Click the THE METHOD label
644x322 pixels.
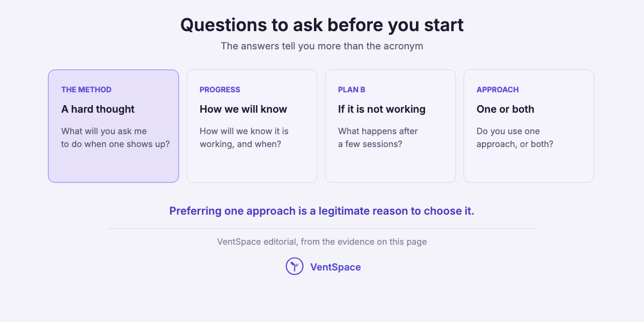[86, 90]
